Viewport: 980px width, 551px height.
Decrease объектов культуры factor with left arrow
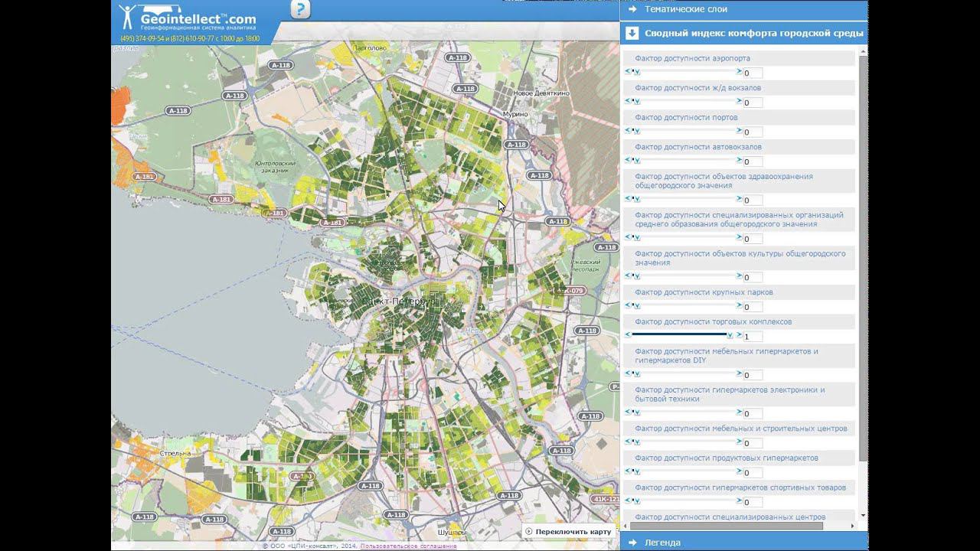[628, 275]
